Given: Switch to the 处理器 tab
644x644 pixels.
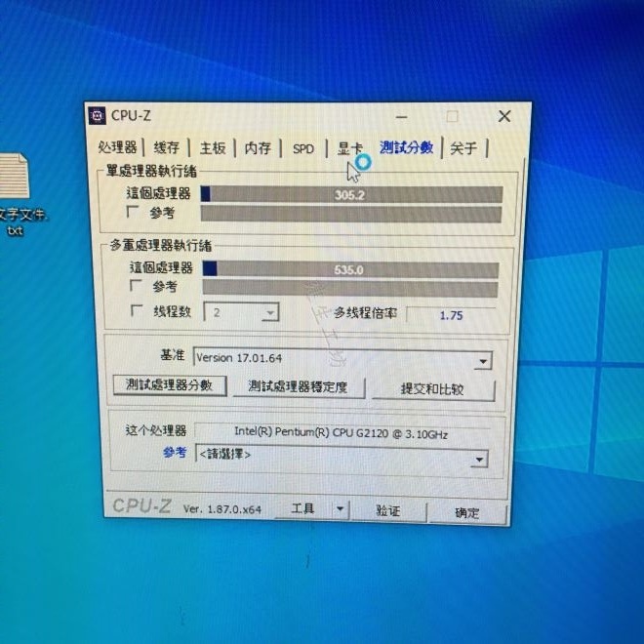Looking at the screenshot, I should (117, 147).
